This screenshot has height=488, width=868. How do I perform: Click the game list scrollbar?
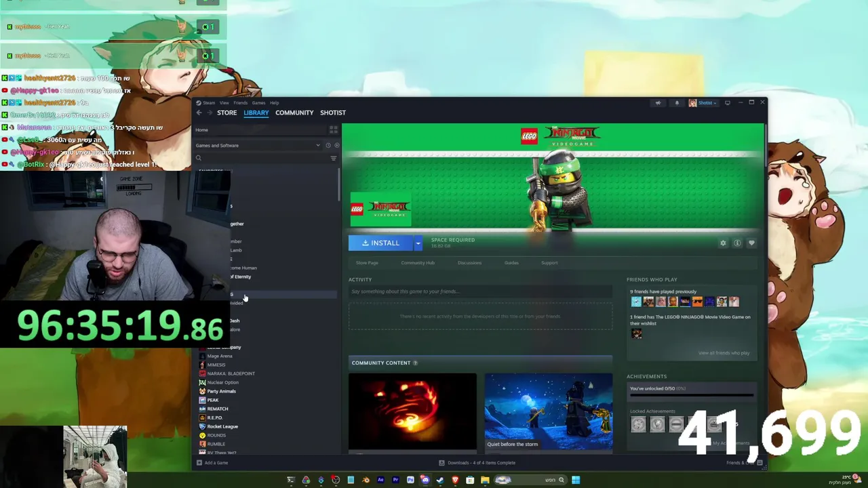click(x=339, y=183)
